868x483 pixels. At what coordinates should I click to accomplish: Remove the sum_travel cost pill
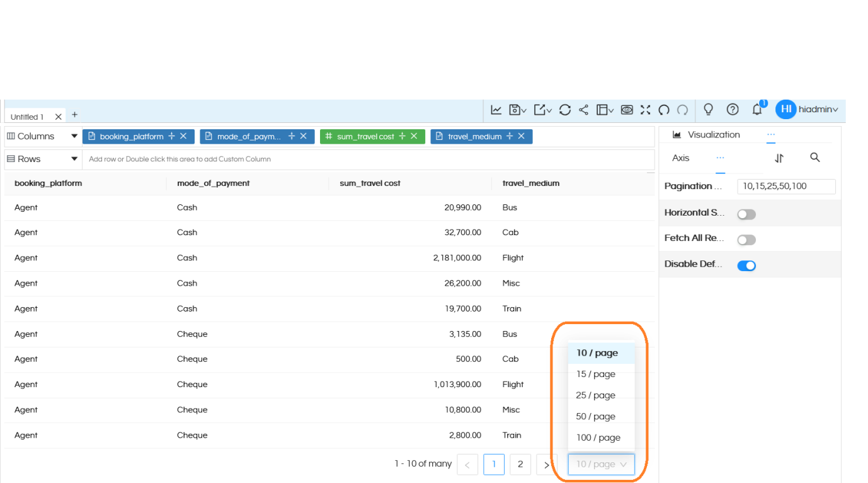click(414, 136)
